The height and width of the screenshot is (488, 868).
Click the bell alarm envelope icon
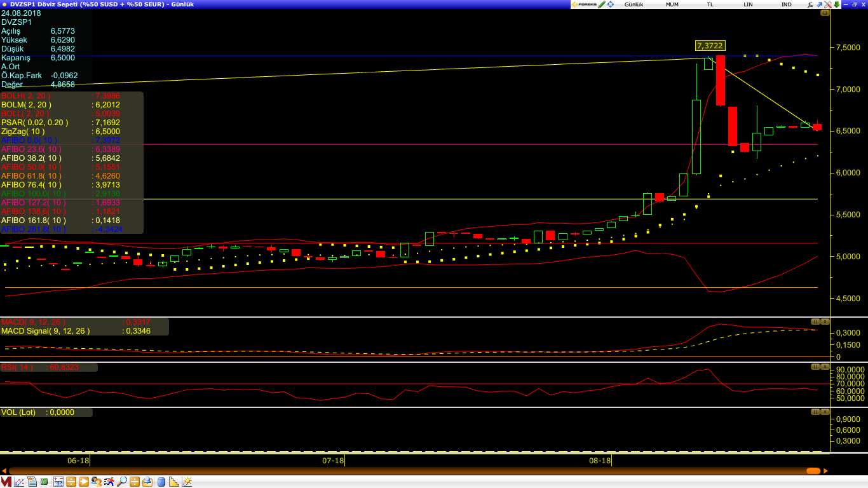point(147,482)
